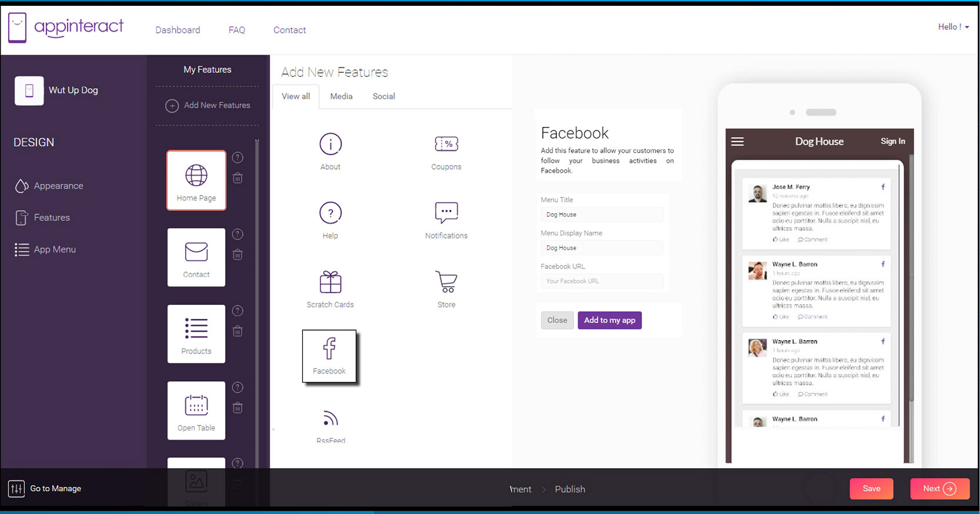The image size is (980, 514).
Task: Focus the Menu Title input field
Action: click(x=602, y=214)
